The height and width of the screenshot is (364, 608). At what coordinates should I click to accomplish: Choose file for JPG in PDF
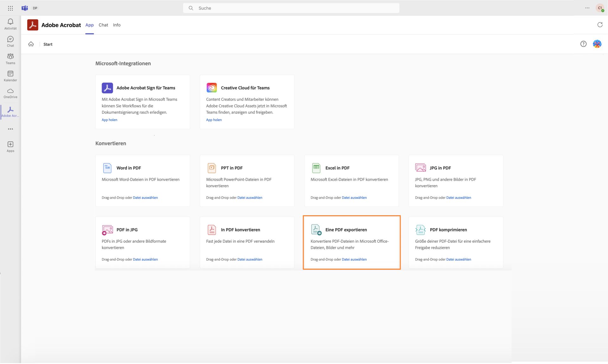click(x=459, y=198)
